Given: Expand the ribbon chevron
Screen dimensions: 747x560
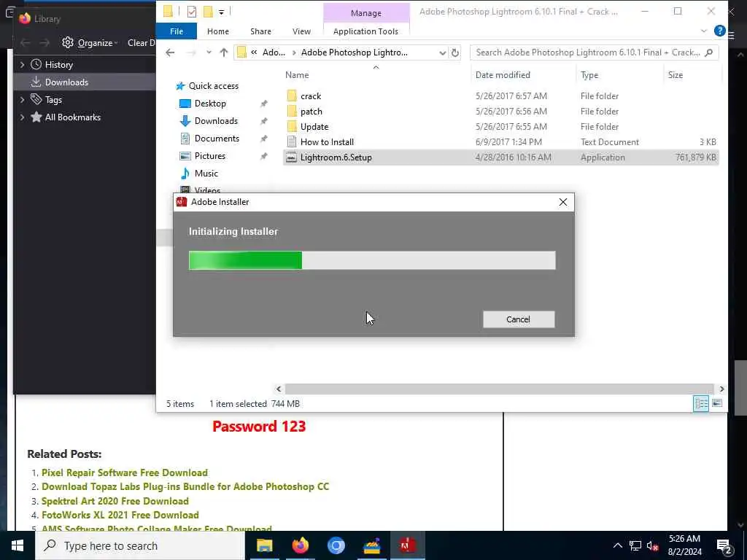Looking at the screenshot, I should point(704,31).
